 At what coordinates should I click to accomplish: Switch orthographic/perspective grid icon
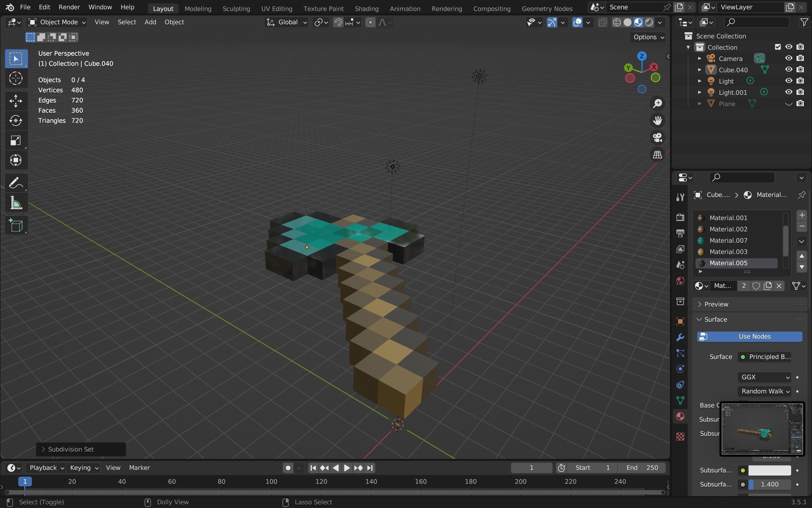click(657, 155)
